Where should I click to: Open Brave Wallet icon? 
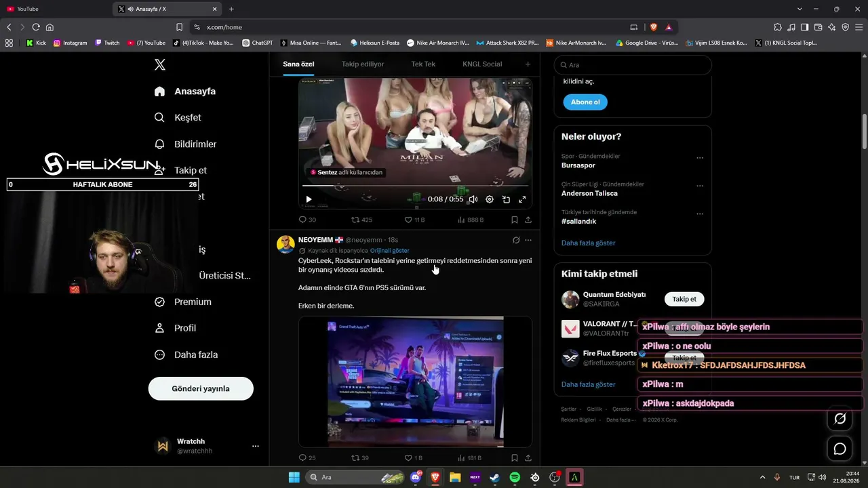818,27
